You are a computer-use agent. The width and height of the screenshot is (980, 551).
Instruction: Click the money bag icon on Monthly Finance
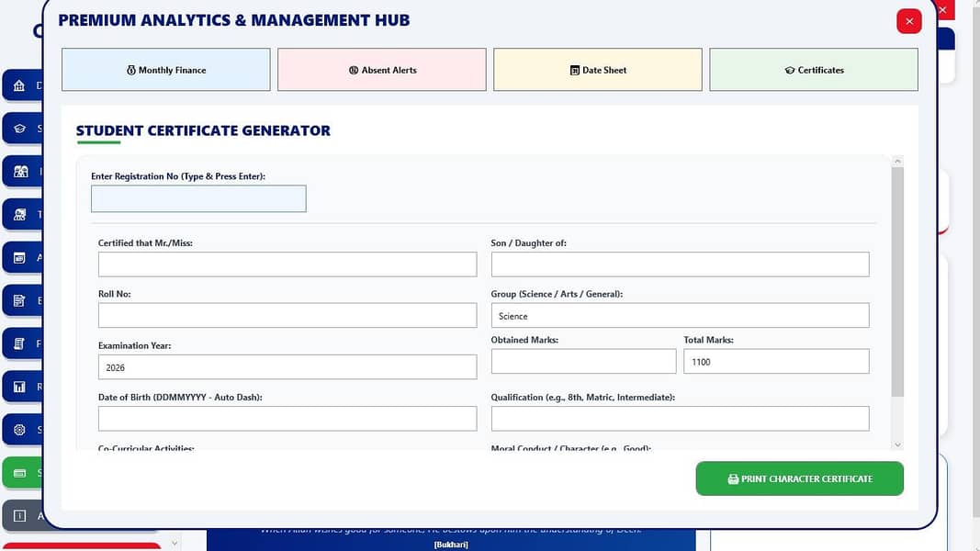tap(131, 70)
